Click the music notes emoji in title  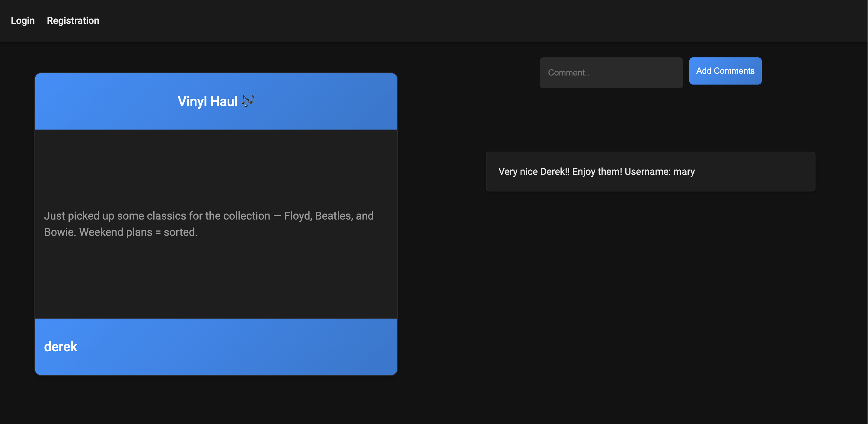click(248, 101)
